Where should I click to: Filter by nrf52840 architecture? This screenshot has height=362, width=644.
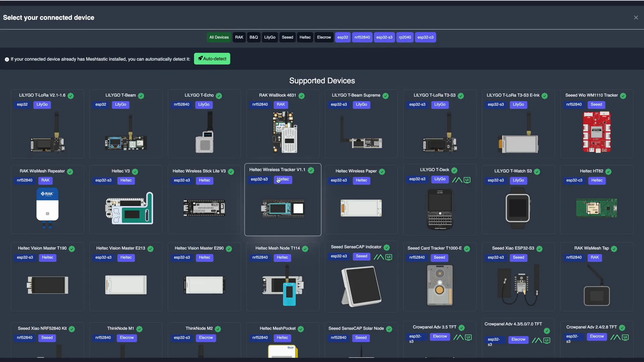362,37
